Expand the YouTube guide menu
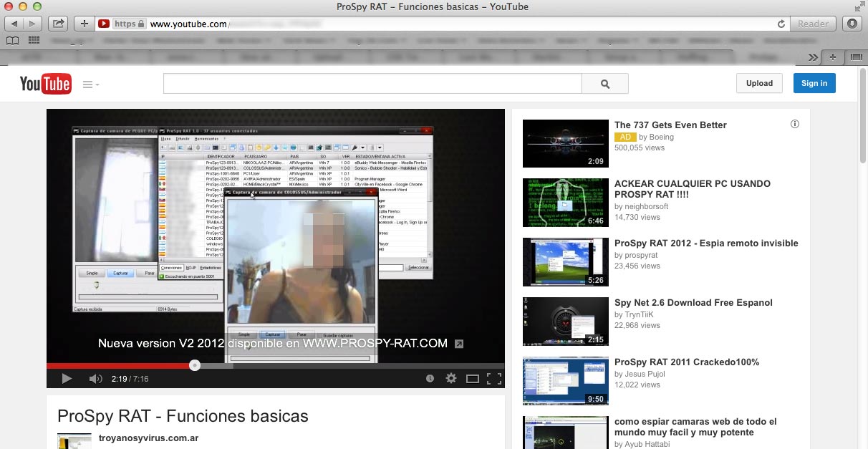The width and height of the screenshot is (868, 449). pos(90,85)
